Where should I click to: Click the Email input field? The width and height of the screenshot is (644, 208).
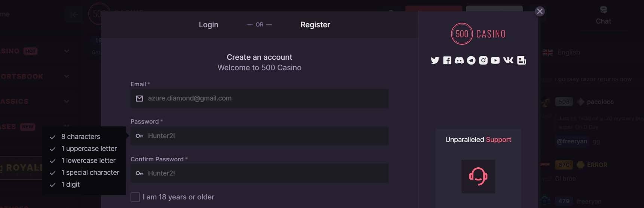click(259, 99)
